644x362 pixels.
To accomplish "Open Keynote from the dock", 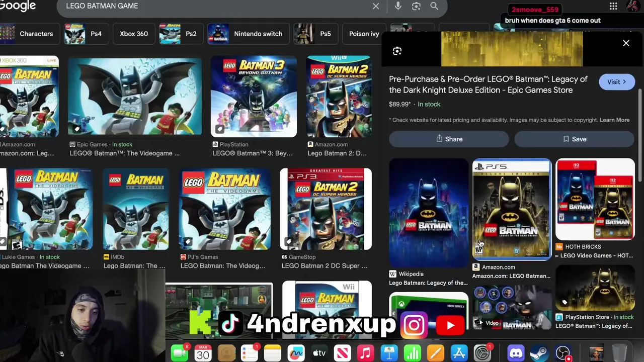I will tap(389, 353).
